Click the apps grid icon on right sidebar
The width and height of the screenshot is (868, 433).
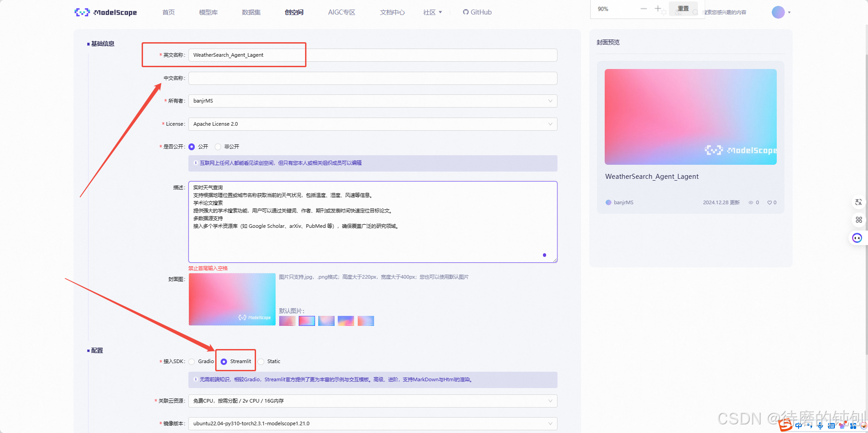click(858, 220)
